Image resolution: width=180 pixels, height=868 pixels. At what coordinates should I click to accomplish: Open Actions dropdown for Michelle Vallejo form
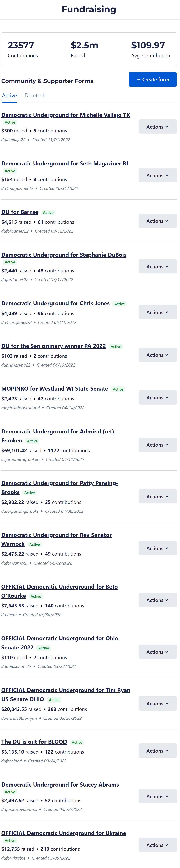157,127
